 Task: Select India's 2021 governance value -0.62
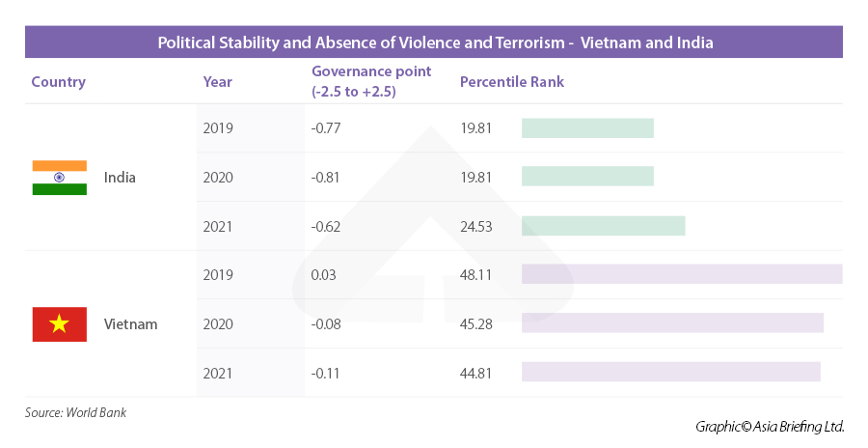pyautogui.click(x=329, y=226)
